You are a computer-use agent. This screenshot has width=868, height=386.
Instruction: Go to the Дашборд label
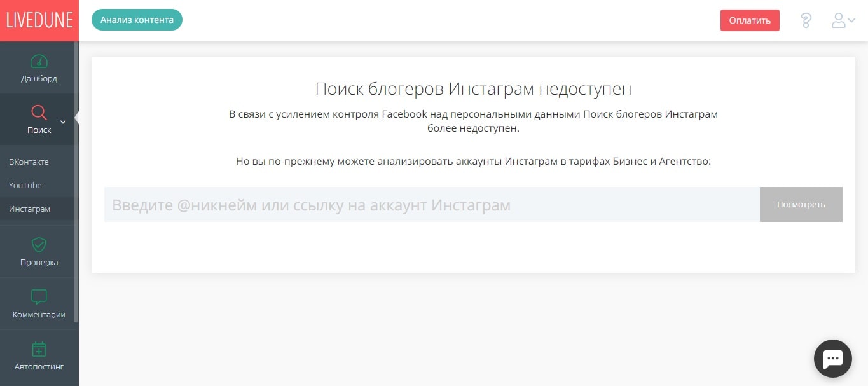click(x=39, y=79)
